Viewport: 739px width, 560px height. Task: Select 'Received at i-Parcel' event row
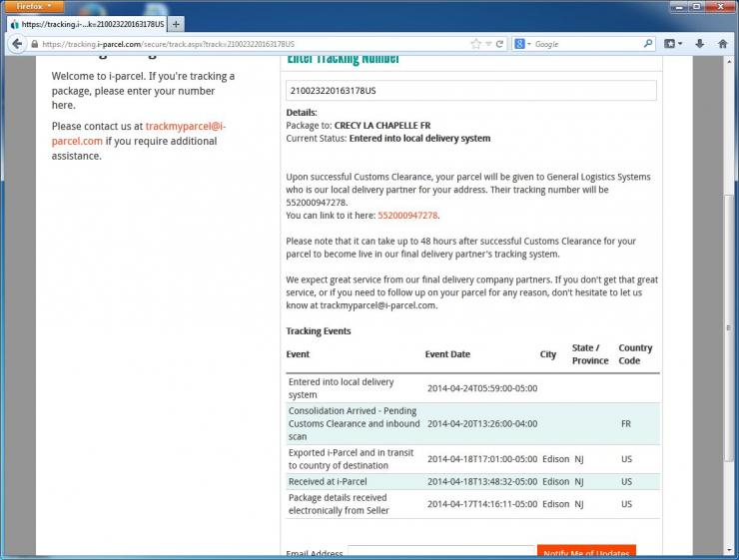pos(472,482)
